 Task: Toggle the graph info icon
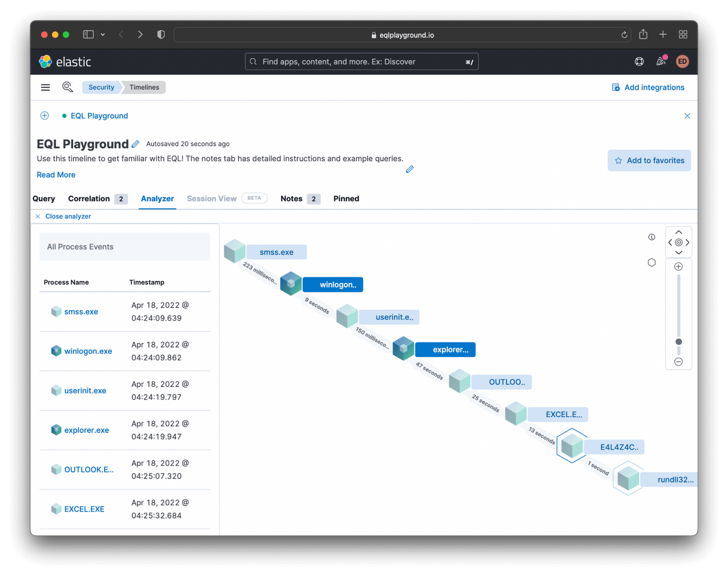652,237
